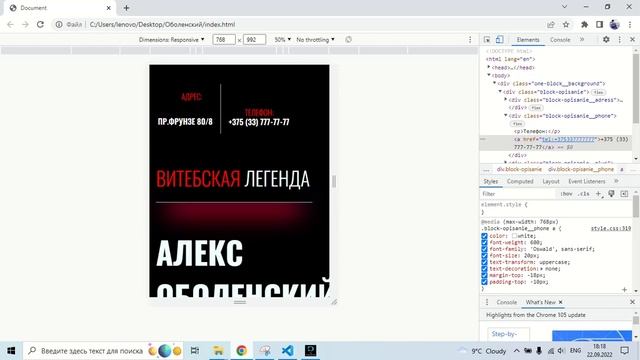640x360 pixels.
Task: Click insert style rule plus below rule
Action: [x=624, y=289]
